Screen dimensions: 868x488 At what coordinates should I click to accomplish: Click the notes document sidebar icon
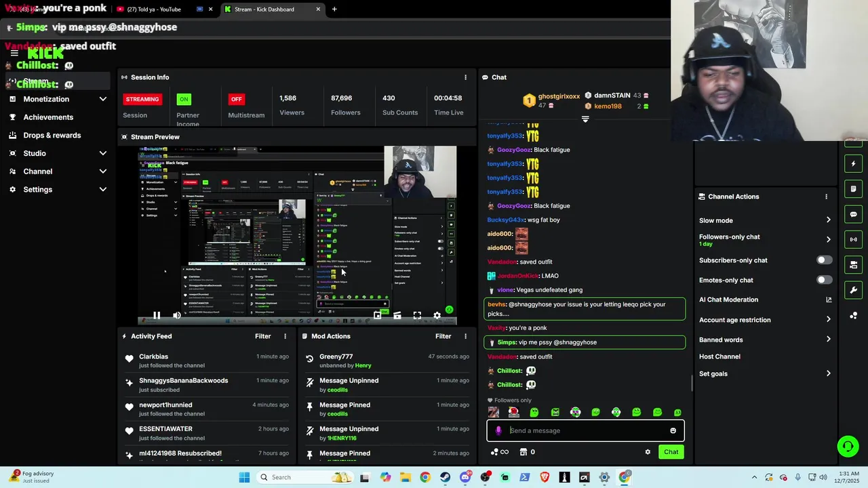[x=854, y=189]
